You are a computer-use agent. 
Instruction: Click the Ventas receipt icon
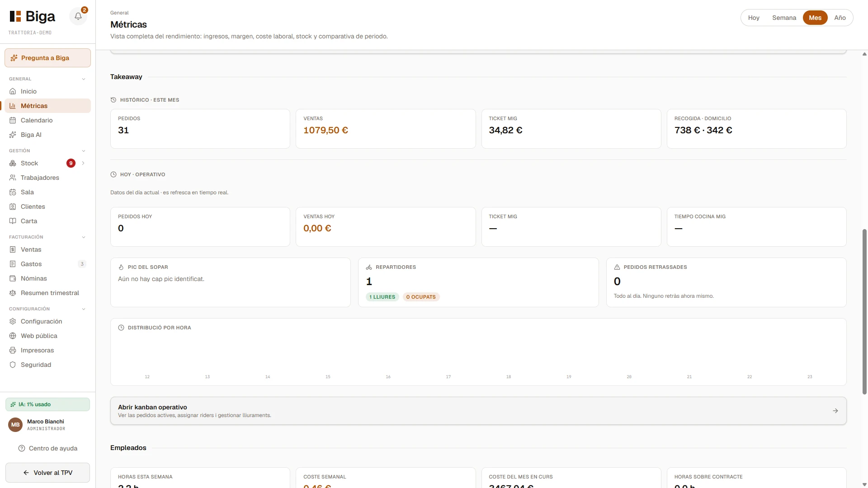point(13,249)
